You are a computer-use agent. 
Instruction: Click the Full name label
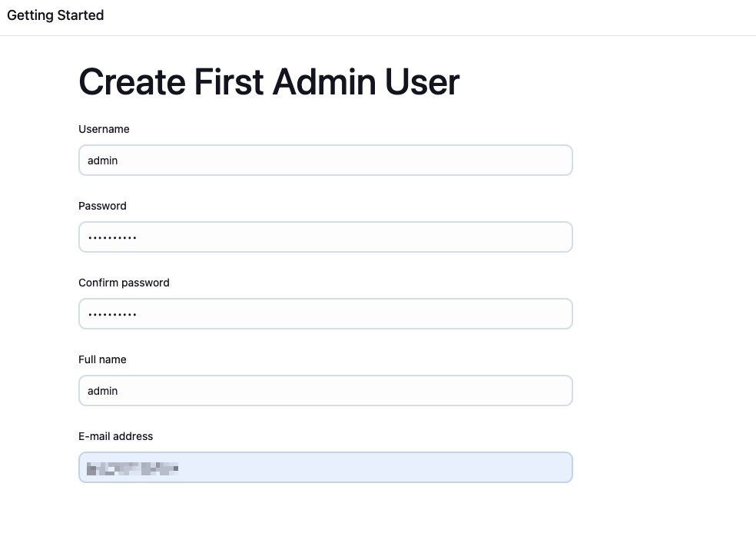[x=102, y=359]
